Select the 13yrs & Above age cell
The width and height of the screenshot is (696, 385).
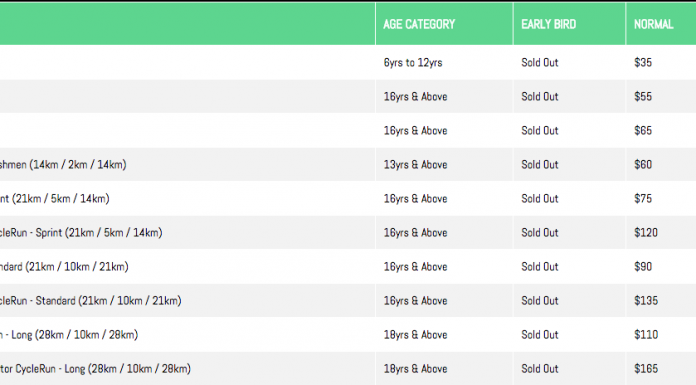click(415, 165)
